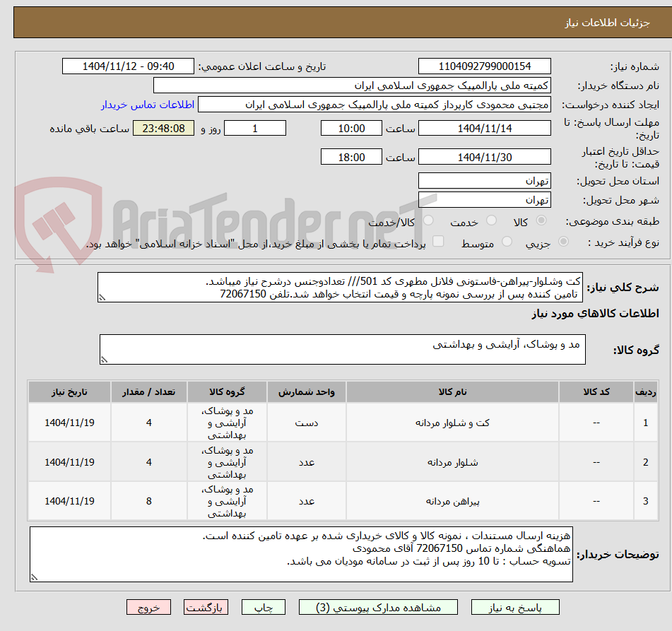This screenshot has width=672, height=631.
Task: Select the متوسط purchase type radio
Action: tap(507, 242)
